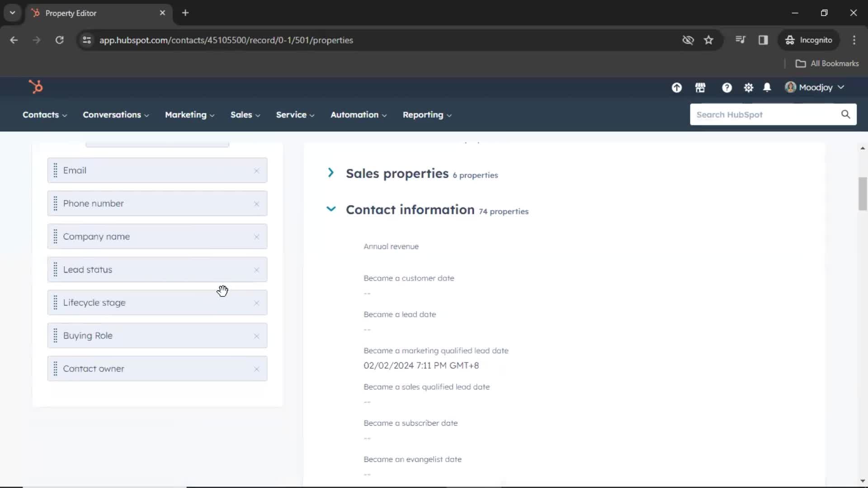868x488 pixels.
Task: Click the Became an evangelist date property
Action: tap(412, 459)
